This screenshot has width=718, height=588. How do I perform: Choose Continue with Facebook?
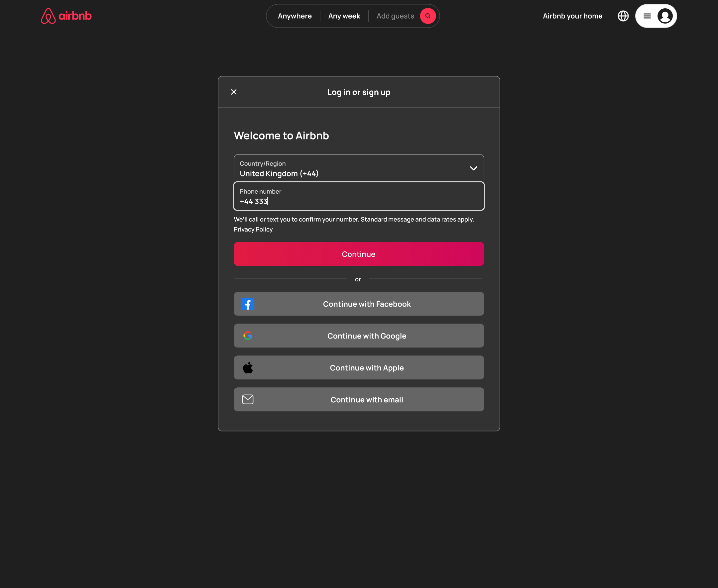(359, 304)
